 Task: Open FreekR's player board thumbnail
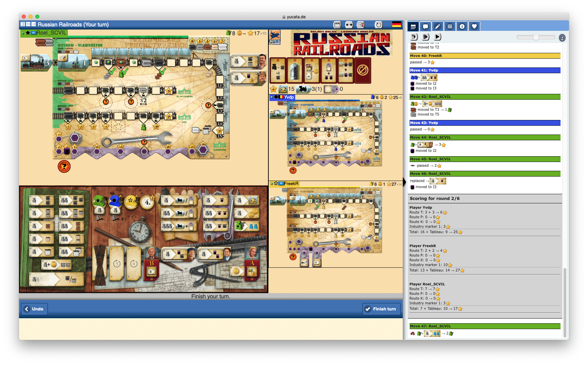pos(334,220)
